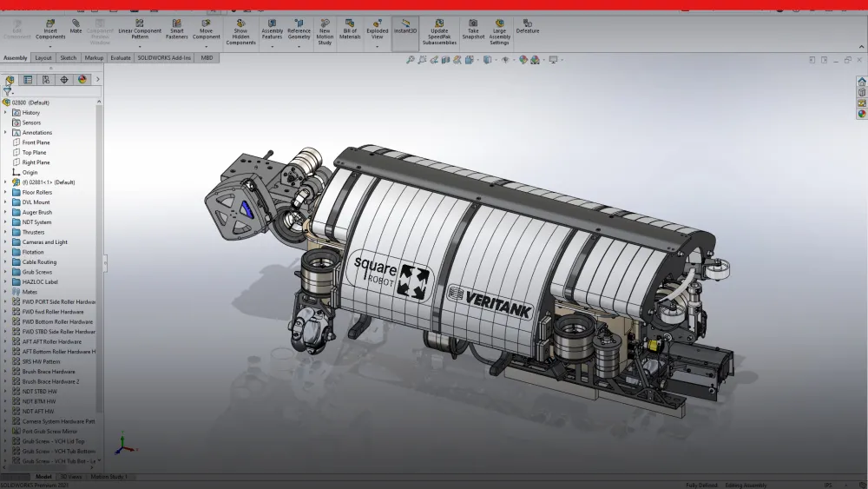Switch to the Sketch tab
This screenshot has width=868, height=489.
tap(68, 57)
